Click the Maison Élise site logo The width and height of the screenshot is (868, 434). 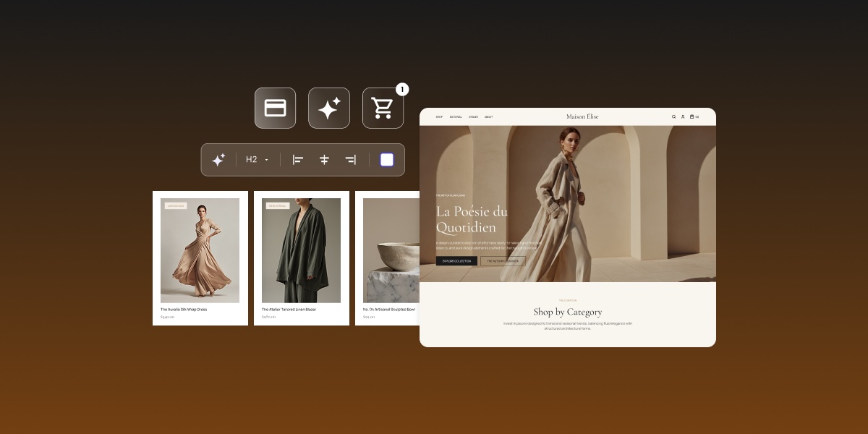582,116
